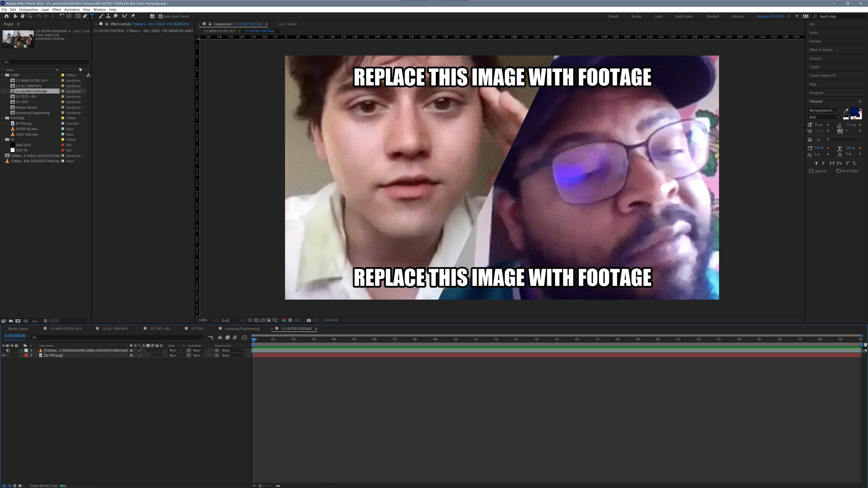Show the BJ FPO.png layer visibility eye

pyautogui.click(x=3, y=355)
